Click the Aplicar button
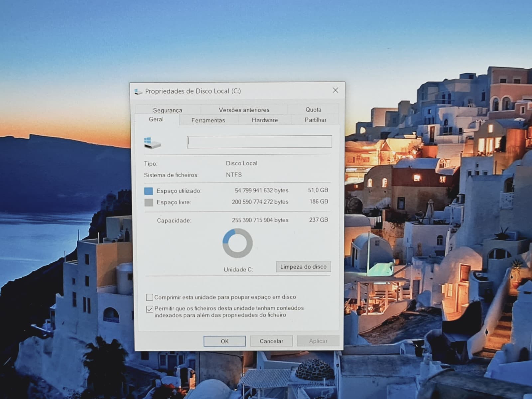Image resolution: width=532 pixels, height=399 pixels. [318, 341]
